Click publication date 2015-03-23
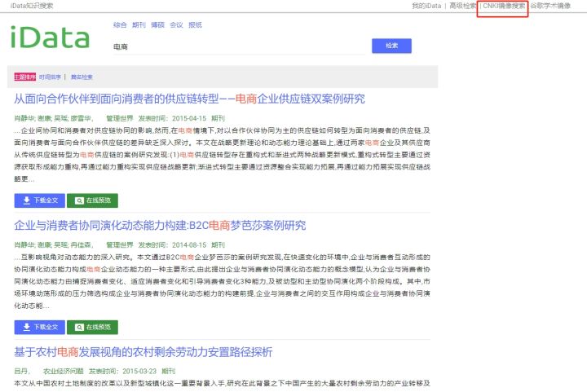Viewport: 587px width, 392px height. pos(139,371)
